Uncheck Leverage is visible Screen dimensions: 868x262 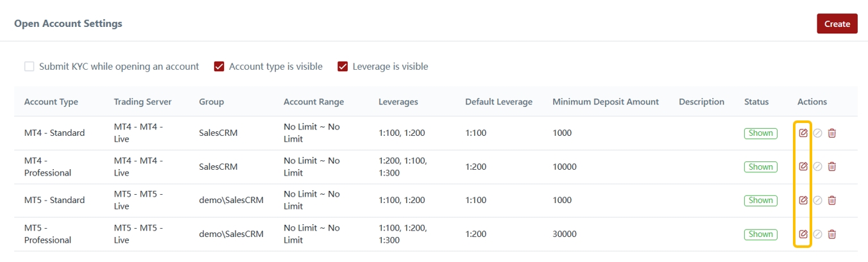click(343, 67)
